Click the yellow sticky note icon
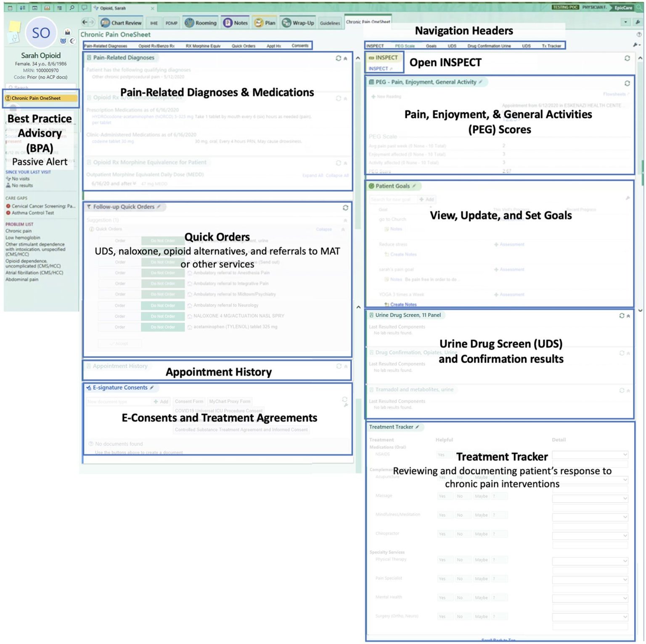Image resolution: width=646 pixels, height=644 pixels. click(15, 27)
